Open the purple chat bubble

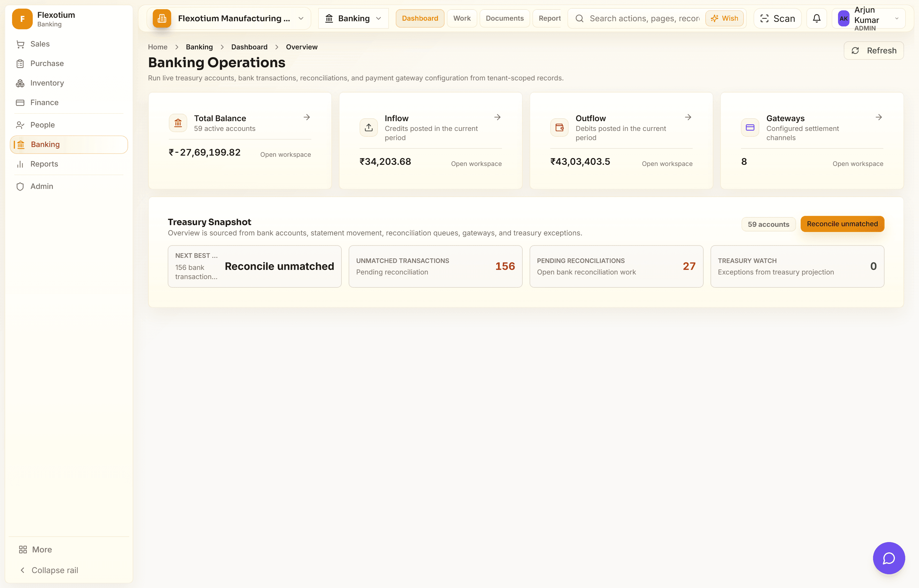pyautogui.click(x=889, y=558)
